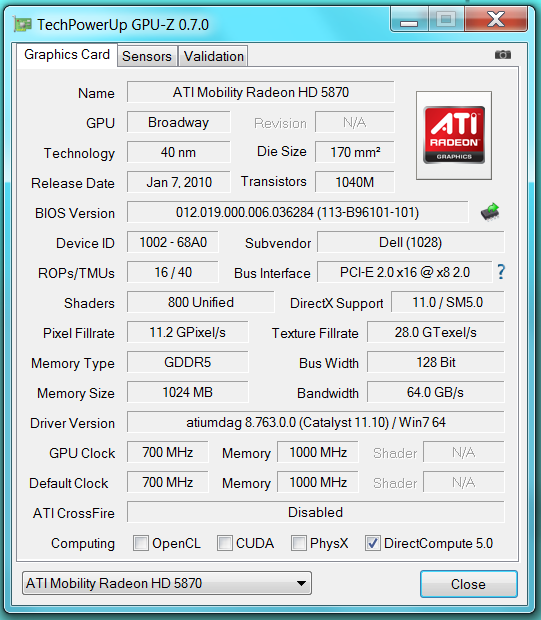Click the GPU-Z title bar app icon
Screen dimensions: 541x620
pyautogui.click(x=23, y=24)
